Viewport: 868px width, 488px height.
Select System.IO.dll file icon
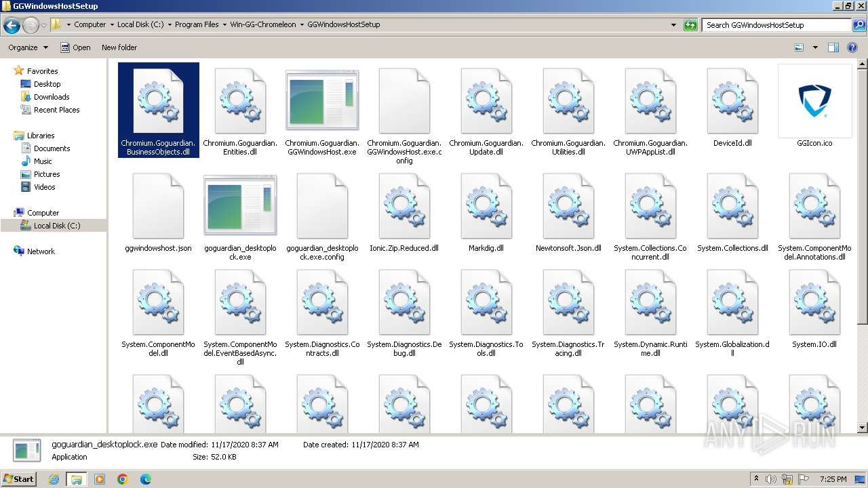(x=814, y=302)
